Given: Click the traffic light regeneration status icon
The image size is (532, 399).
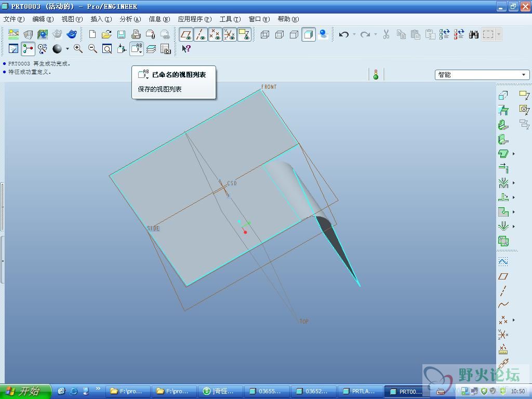Looking at the screenshot, I should click(376, 75).
